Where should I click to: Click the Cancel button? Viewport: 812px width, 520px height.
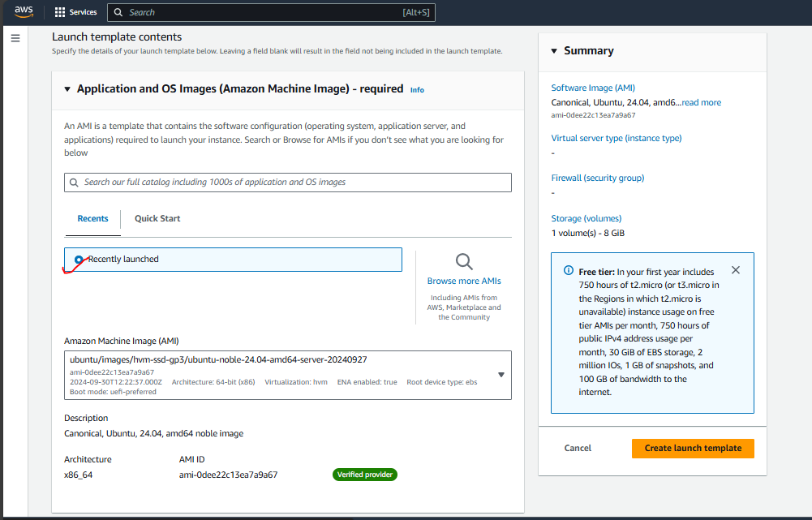pos(578,448)
